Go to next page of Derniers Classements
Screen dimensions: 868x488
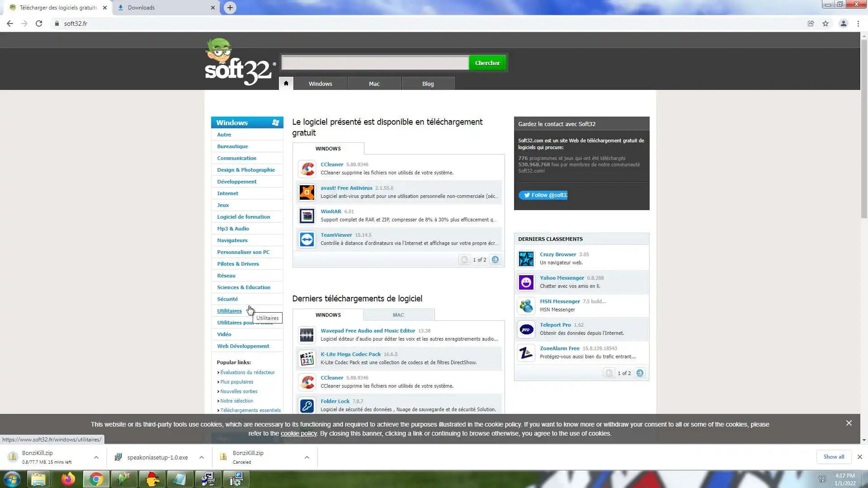click(x=640, y=373)
